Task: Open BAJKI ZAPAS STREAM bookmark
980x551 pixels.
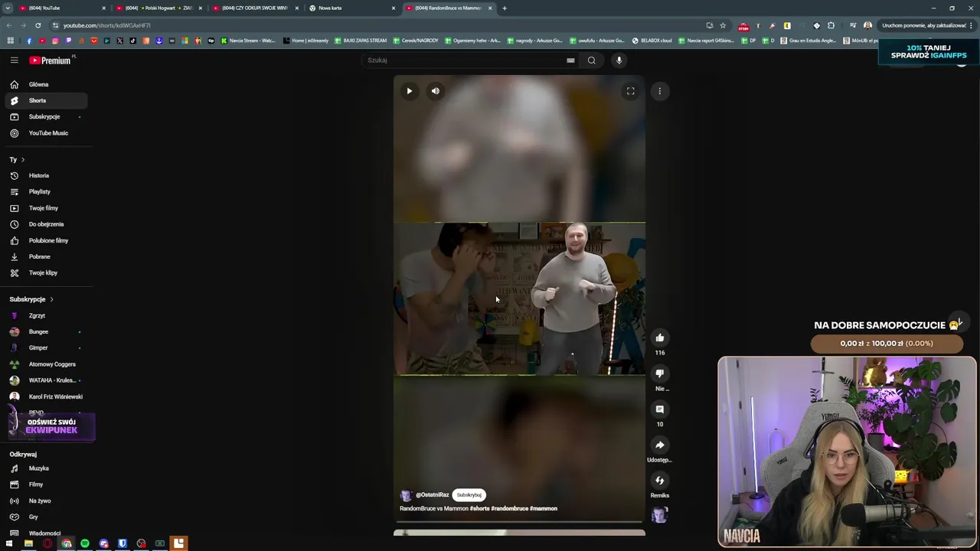Action: [360, 41]
